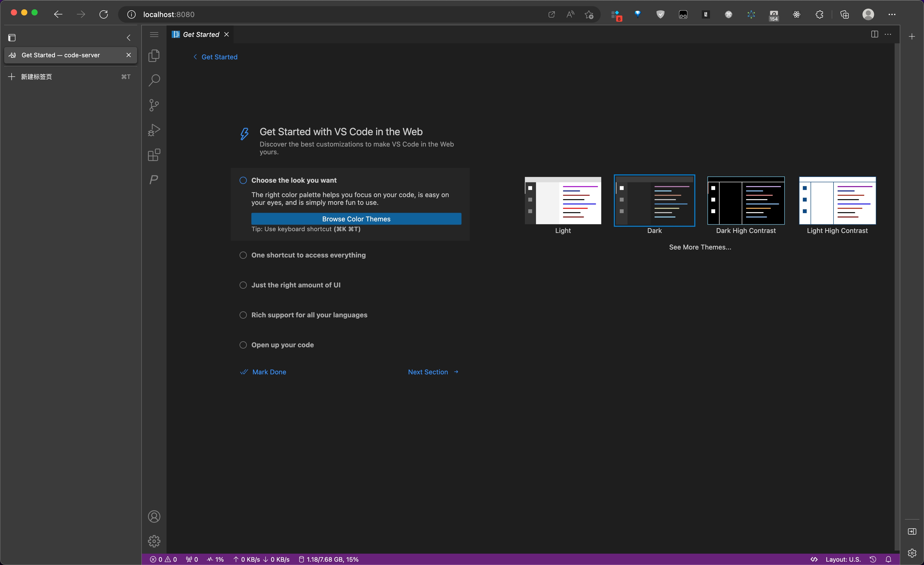The height and width of the screenshot is (565, 924).
Task: Select 'Just the right amount of UI' step
Action: coord(295,285)
